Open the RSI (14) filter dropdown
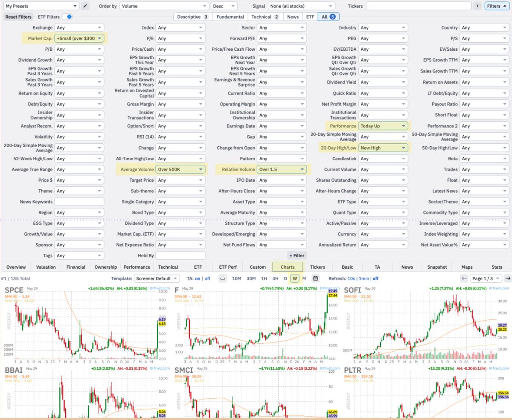This screenshot has width=512, height=420. [180, 137]
